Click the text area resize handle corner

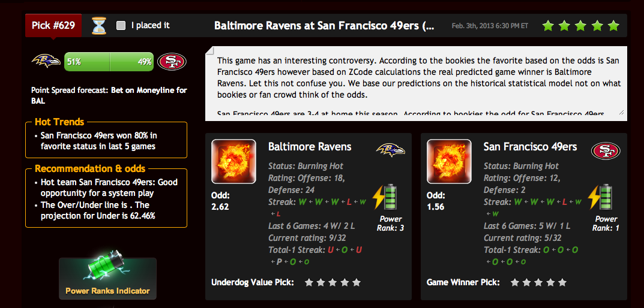tap(621, 113)
